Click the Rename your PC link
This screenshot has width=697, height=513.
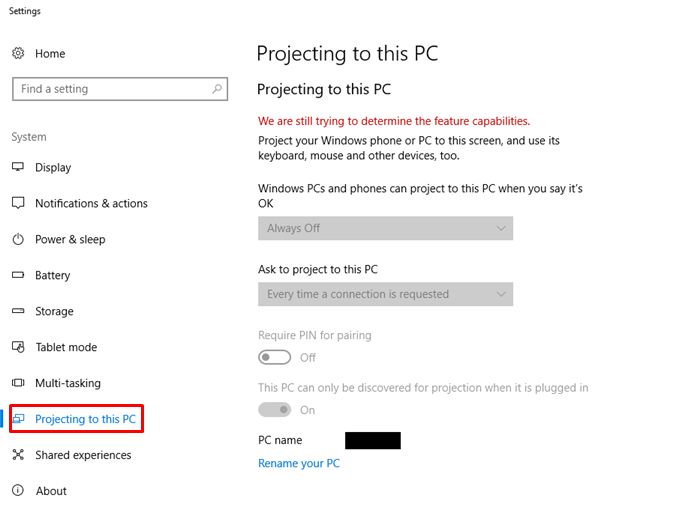point(299,464)
